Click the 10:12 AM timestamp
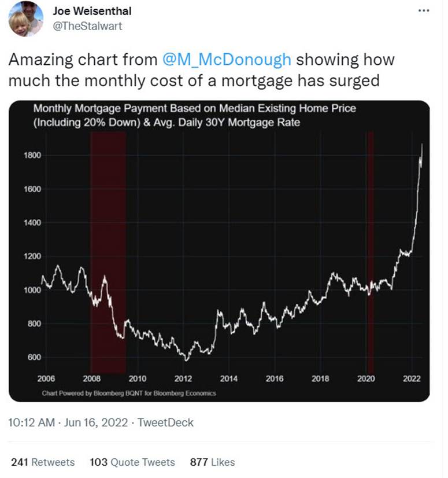The image size is (448, 478). pos(32,422)
